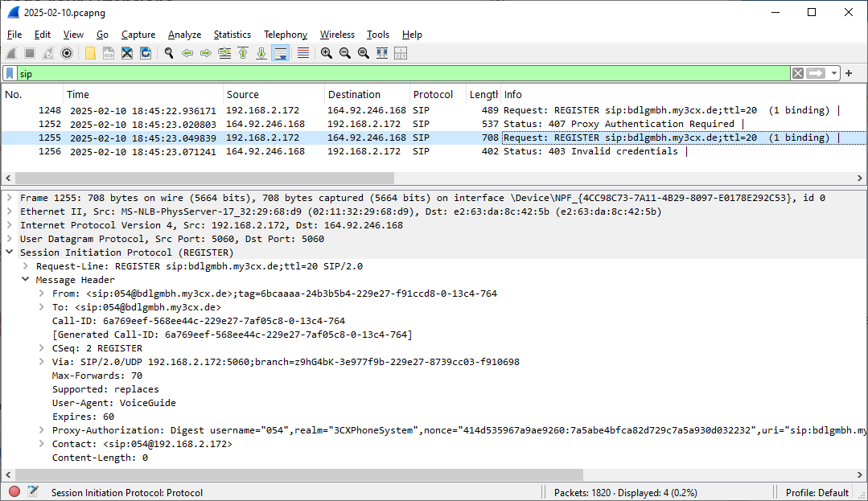Sort by the Time column header
This screenshot has width=868, height=501.
click(x=143, y=95)
